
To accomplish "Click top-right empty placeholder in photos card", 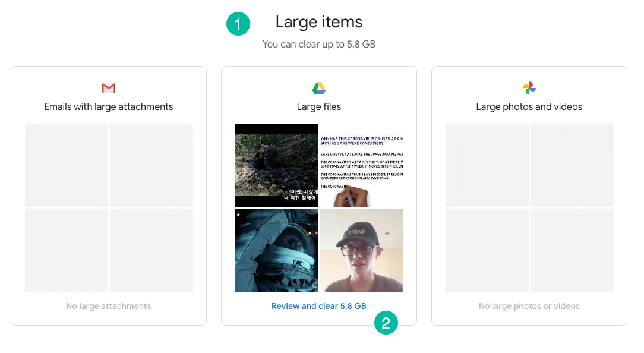I will tap(572, 165).
